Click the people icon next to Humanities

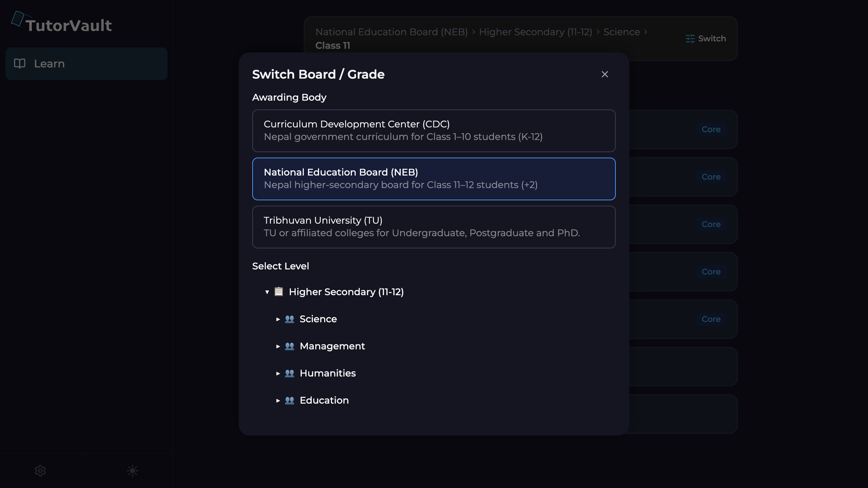tap(290, 373)
